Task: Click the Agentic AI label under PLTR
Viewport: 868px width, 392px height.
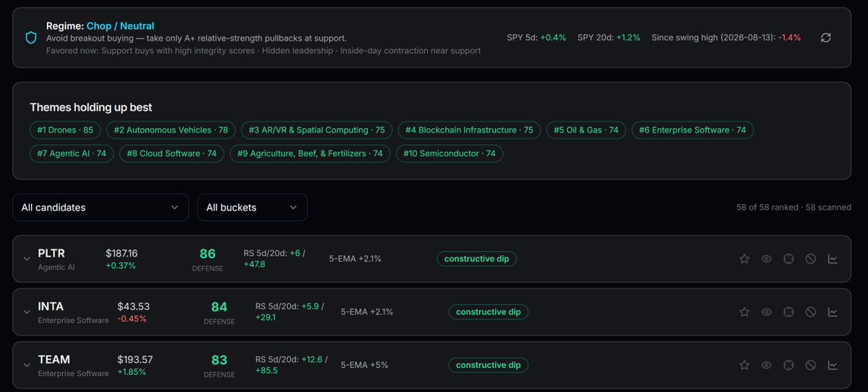Action: coord(56,267)
